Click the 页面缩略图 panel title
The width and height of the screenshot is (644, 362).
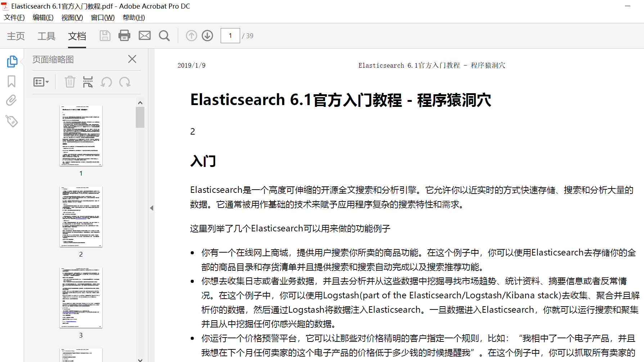53,59
